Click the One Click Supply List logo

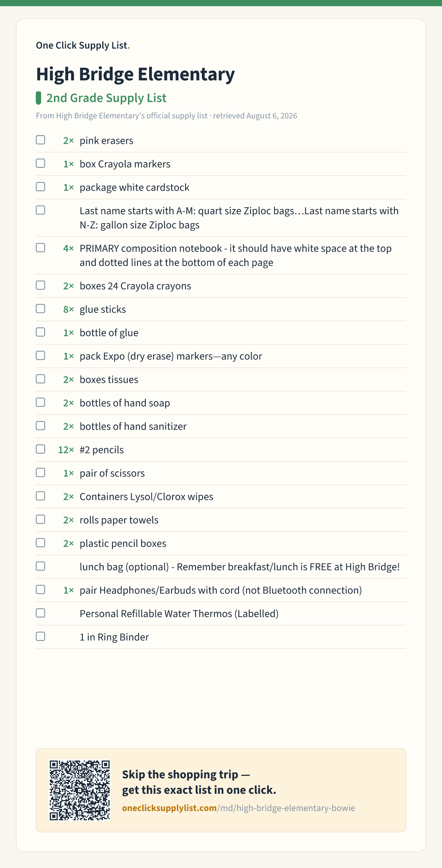(83, 45)
